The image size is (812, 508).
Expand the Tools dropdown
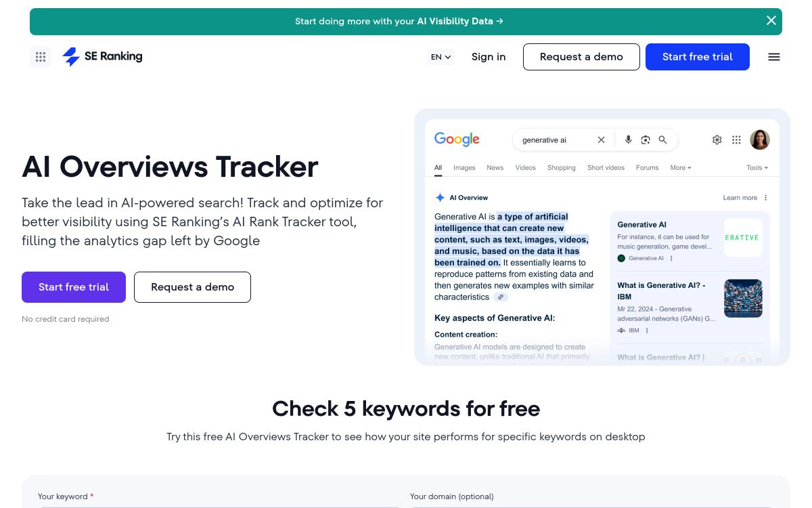pos(758,167)
